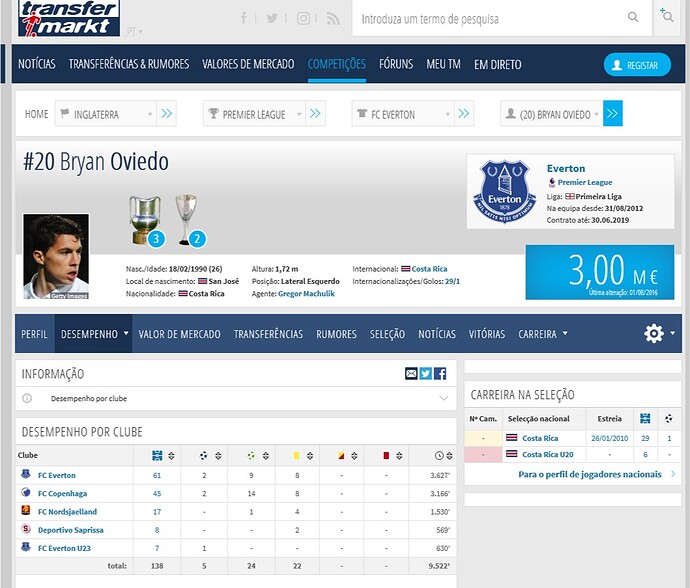Open the Competições menu

point(337,64)
